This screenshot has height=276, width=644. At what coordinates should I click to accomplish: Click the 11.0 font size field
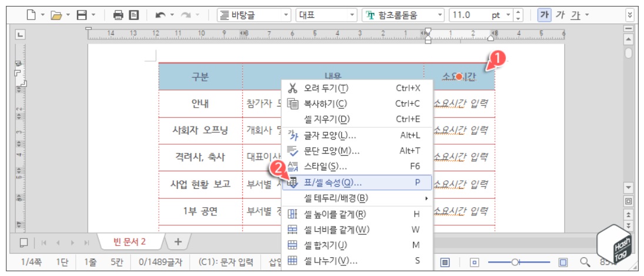(x=469, y=15)
